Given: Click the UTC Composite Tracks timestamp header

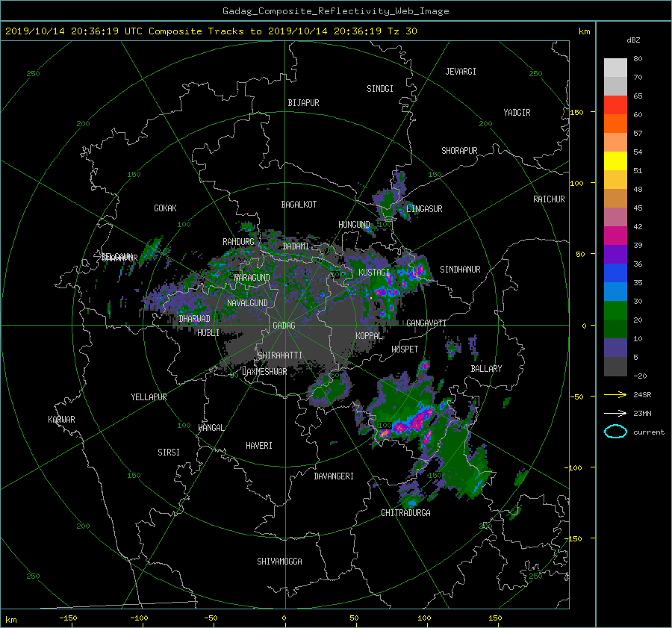Looking at the screenshot, I should 211,31.
